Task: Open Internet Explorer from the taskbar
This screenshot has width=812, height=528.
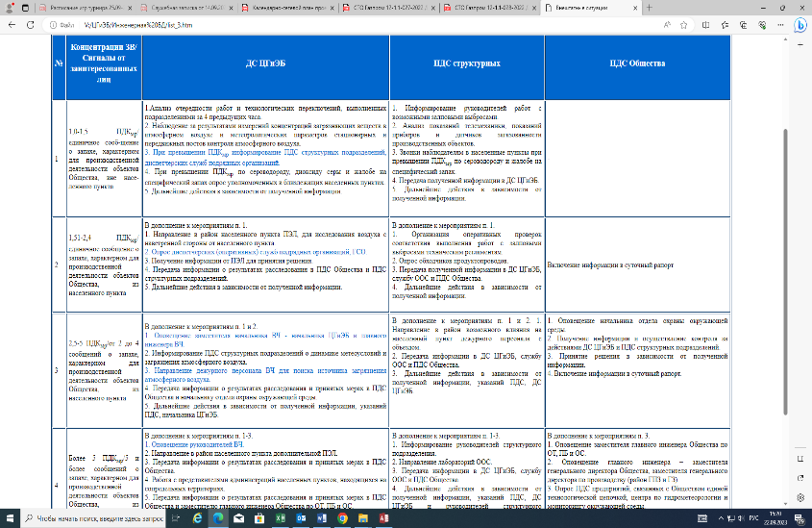Action: tap(197, 518)
